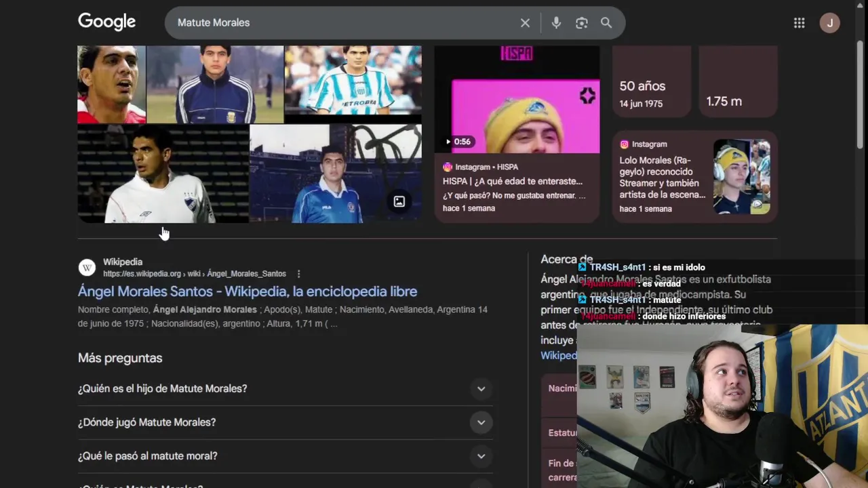Screen dimensions: 868x488
Task: Open the Google apps grid
Action: click(799, 23)
